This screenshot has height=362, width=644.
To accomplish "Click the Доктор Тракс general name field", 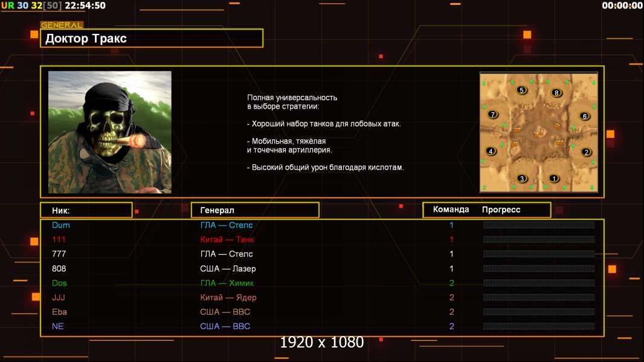I will click(153, 39).
